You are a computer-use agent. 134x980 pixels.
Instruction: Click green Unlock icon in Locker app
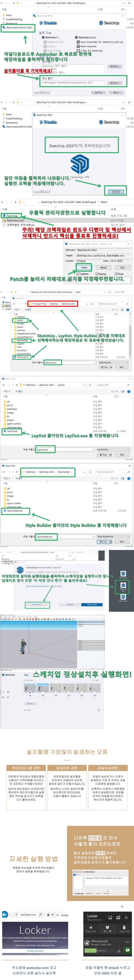pos(127,950)
